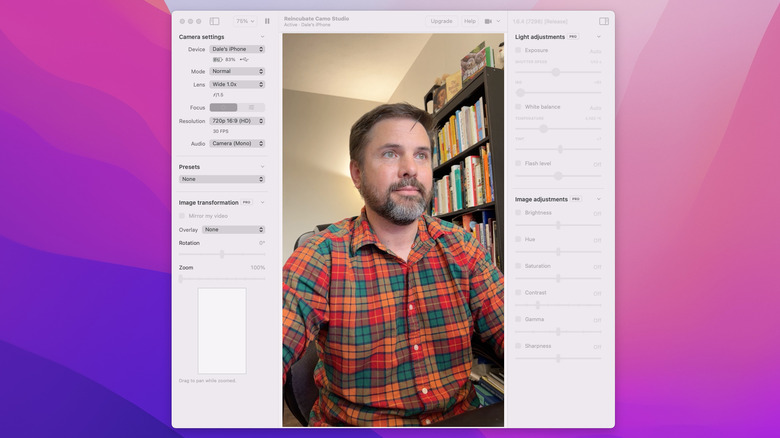Image resolution: width=780 pixels, height=438 pixels.
Task: Click the Reincubate Camo Studio window title
Action: [316, 18]
